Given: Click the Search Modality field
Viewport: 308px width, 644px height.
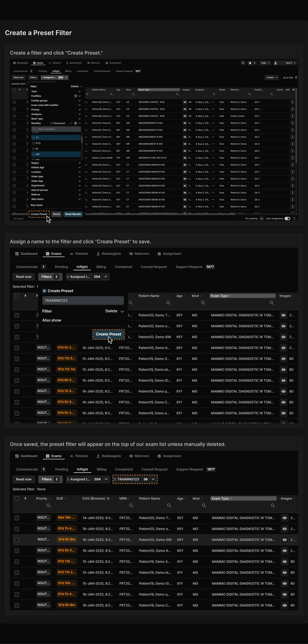Looking at the screenshot, I should coord(56,129).
